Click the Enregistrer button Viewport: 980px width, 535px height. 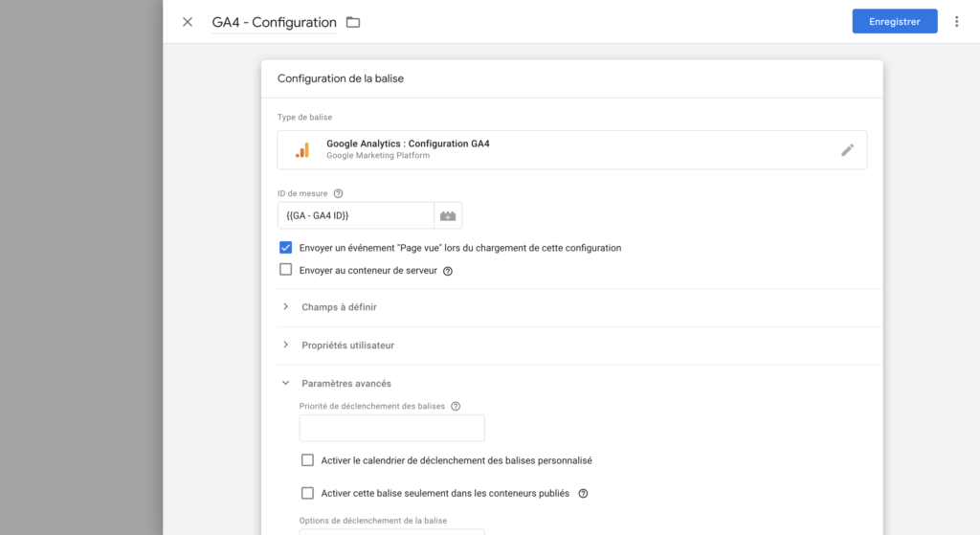click(895, 21)
